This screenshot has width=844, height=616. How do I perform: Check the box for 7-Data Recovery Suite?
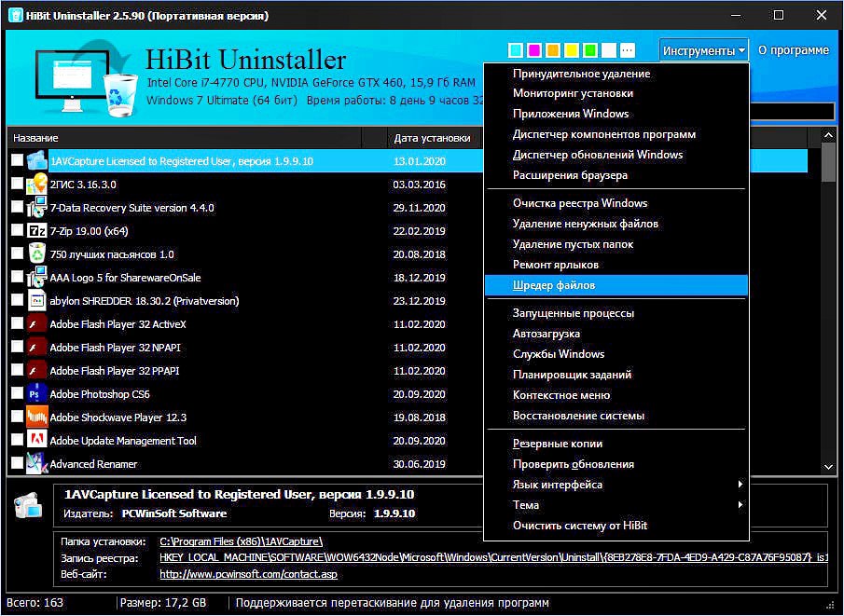[17, 207]
